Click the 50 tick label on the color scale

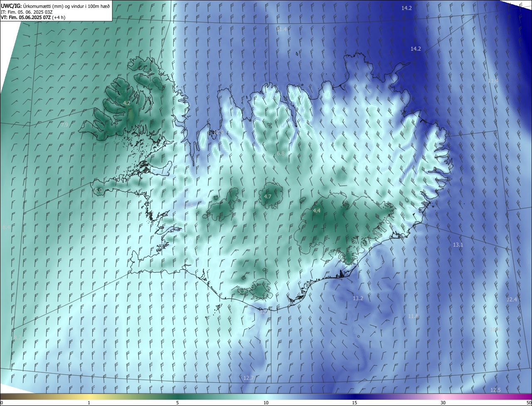[x=528, y=403]
